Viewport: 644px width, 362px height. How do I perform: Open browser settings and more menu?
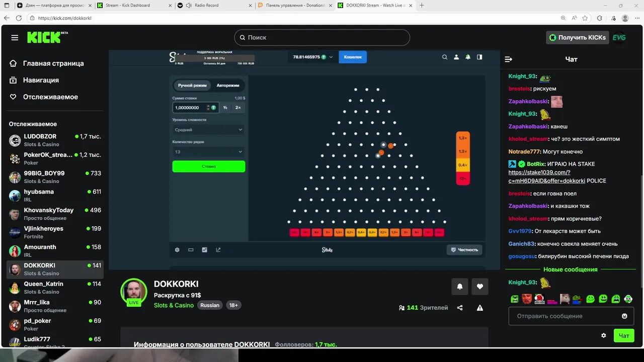click(x=636, y=18)
